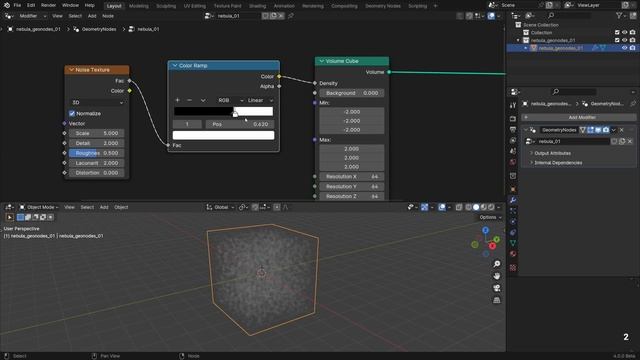
Task: Click GeometryNodes in the node editor breadcrumb
Action: pyautogui.click(x=99, y=29)
